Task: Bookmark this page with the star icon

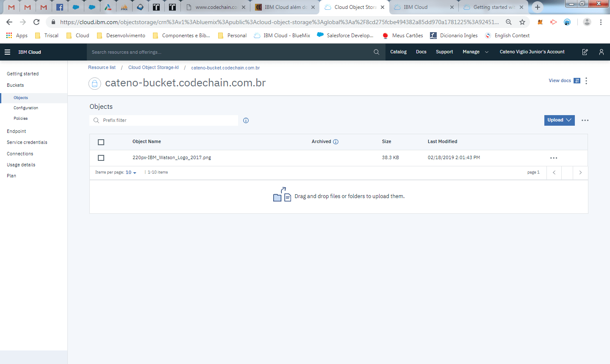Action: coord(522,22)
